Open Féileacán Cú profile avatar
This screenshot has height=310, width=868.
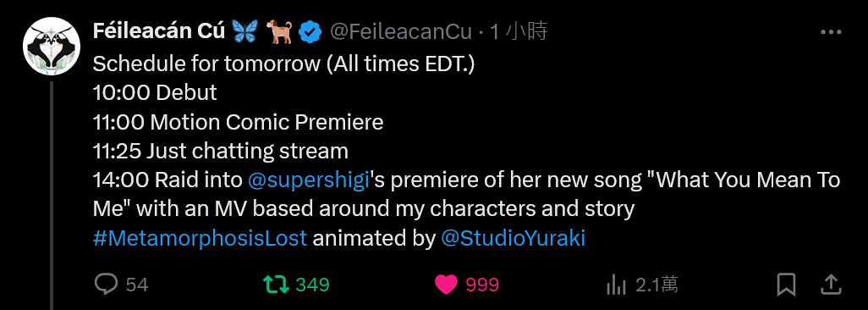coord(48,46)
